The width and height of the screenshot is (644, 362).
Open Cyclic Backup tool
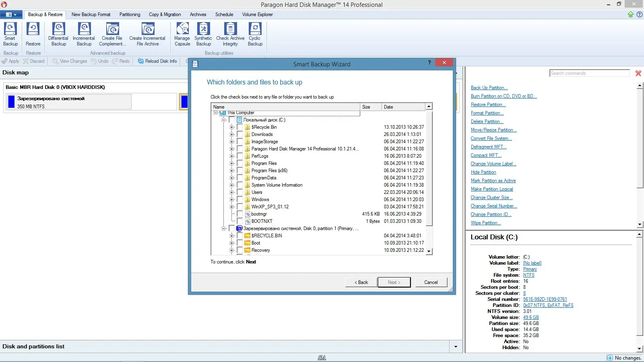click(x=255, y=34)
